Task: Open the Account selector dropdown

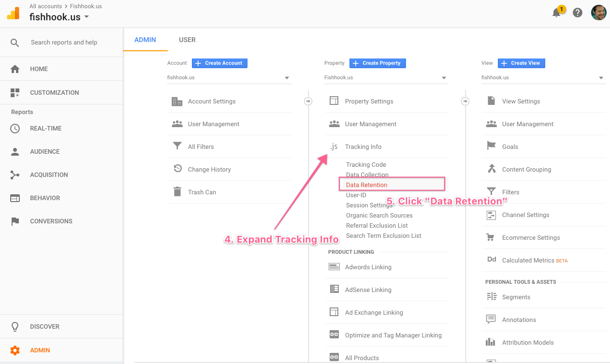Action: [229, 77]
